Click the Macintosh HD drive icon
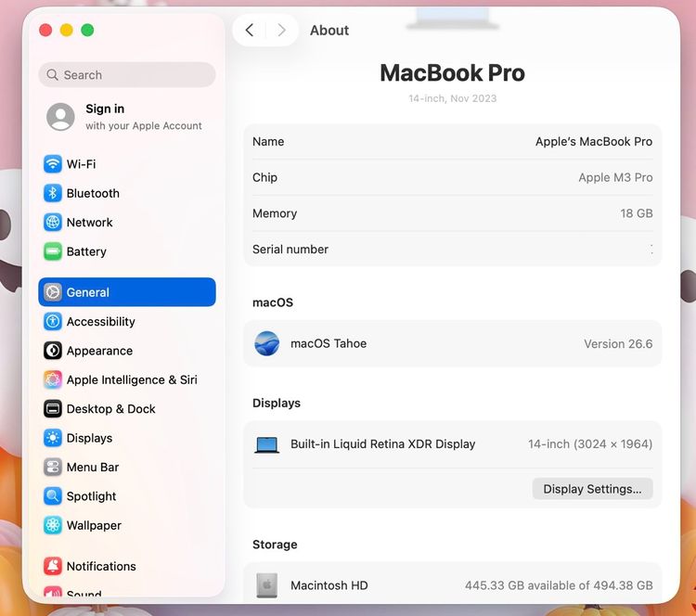696x616 pixels. (x=266, y=585)
